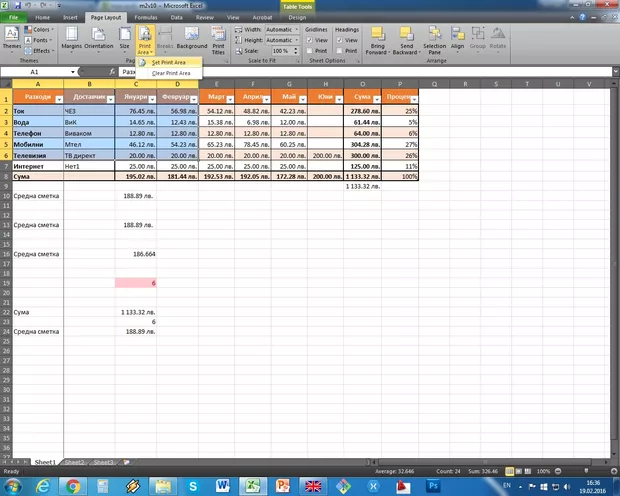Open Google Chrome from the taskbar

73,485
